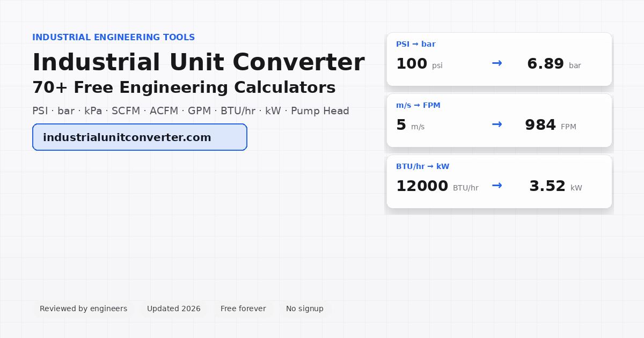The image size is (644, 338).
Task: Click the 'No signup' badge
Action: (304, 308)
